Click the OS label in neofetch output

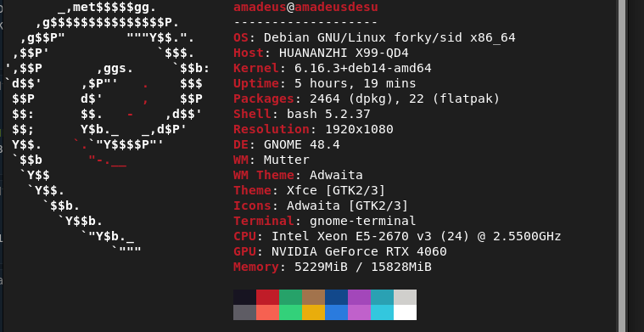click(x=242, y=38)
